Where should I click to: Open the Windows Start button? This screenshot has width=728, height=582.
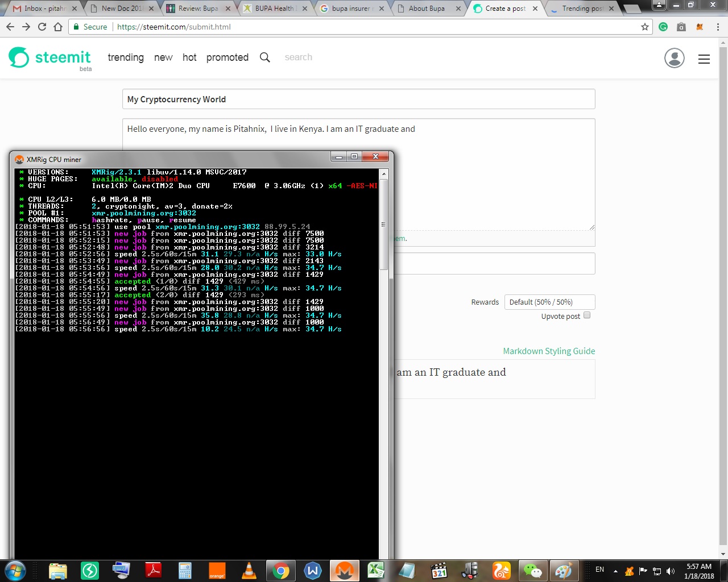coord(15,570)
